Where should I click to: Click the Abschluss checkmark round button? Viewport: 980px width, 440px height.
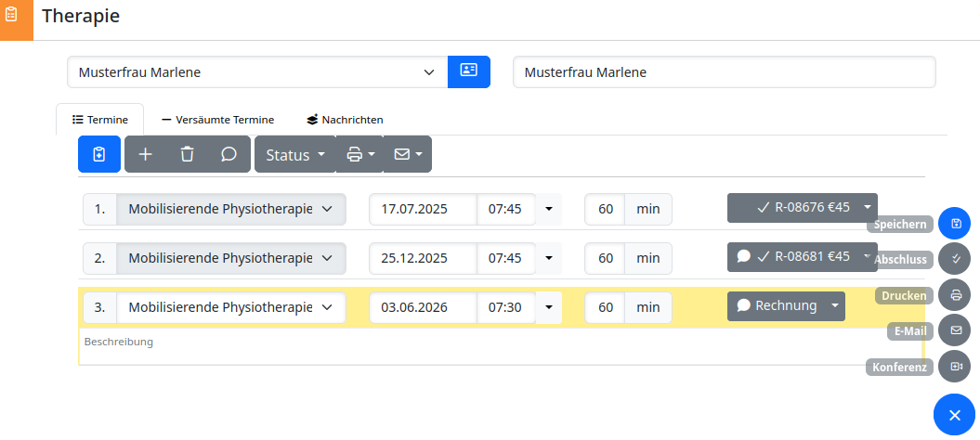point(954,259)
